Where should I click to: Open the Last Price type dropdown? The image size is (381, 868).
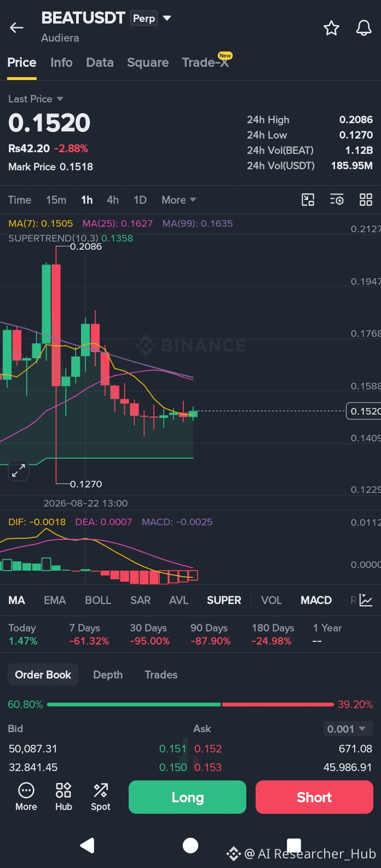click(x=36, y=99)
